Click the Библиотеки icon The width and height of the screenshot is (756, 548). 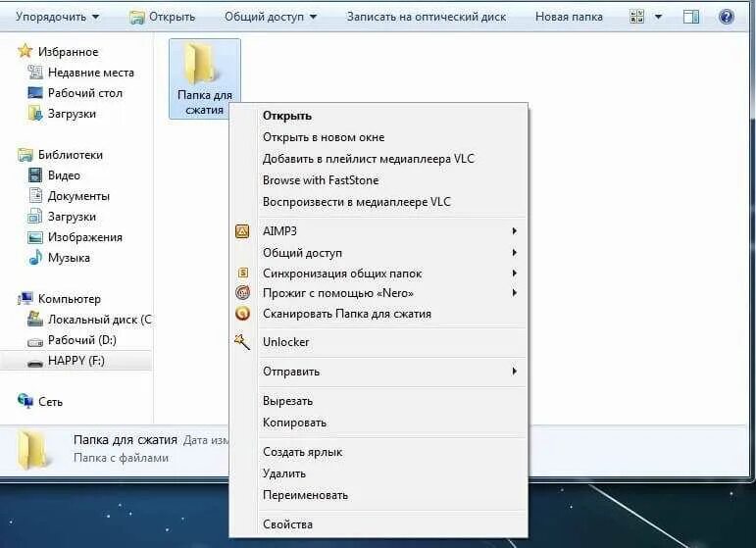25,155
